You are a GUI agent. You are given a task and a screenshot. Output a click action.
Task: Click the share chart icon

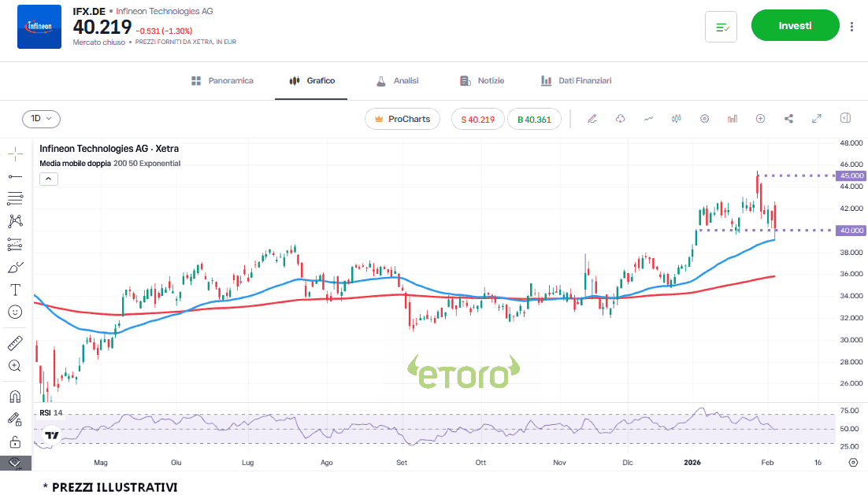tap(788, 119)
